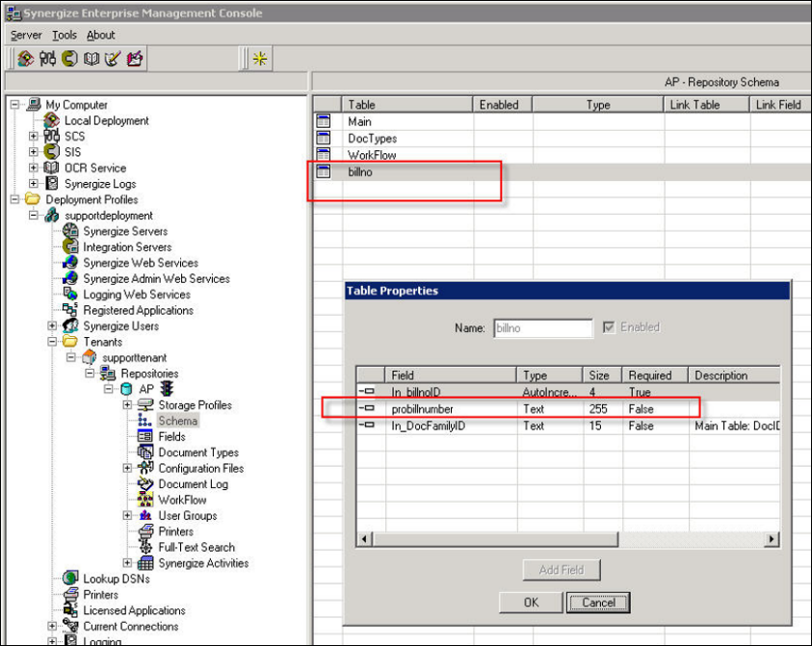The width and height of the screenshot is (812, 646).
Task: Collapse the My Computer tree node
Action: [15, 105]
